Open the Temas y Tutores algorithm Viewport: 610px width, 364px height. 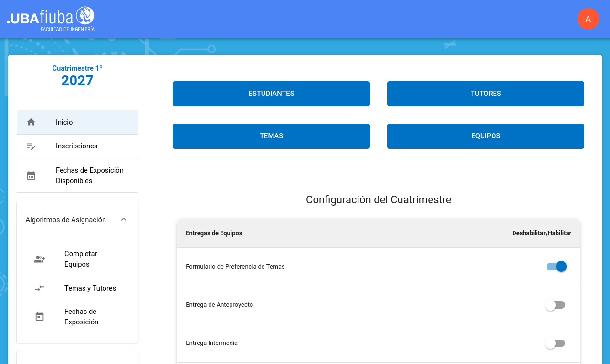[x=90, y=288]
